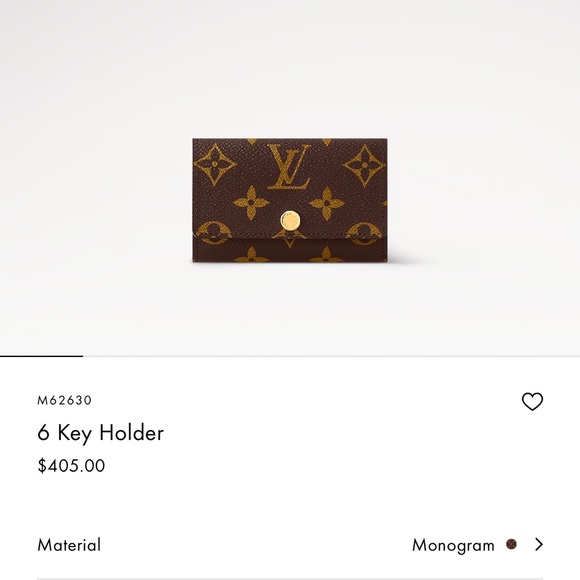
Task: Open the Material selection row
Action: [x=290, y=545]
